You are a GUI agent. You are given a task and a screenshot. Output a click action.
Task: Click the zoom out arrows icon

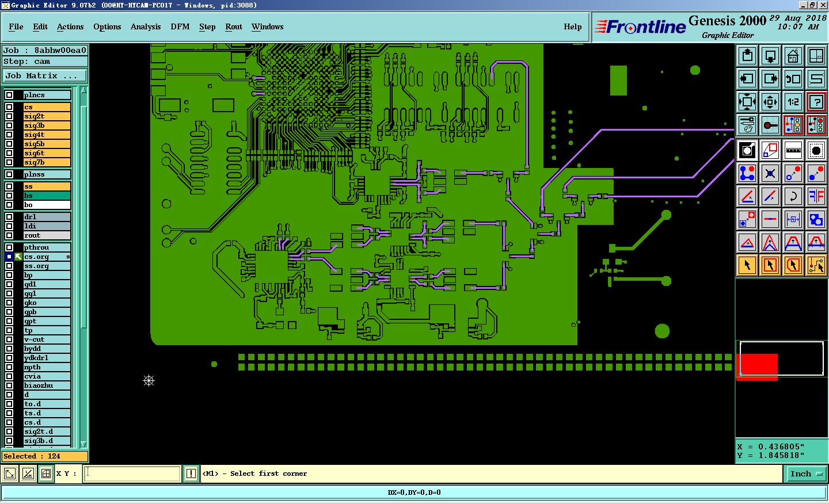point(770,102)
